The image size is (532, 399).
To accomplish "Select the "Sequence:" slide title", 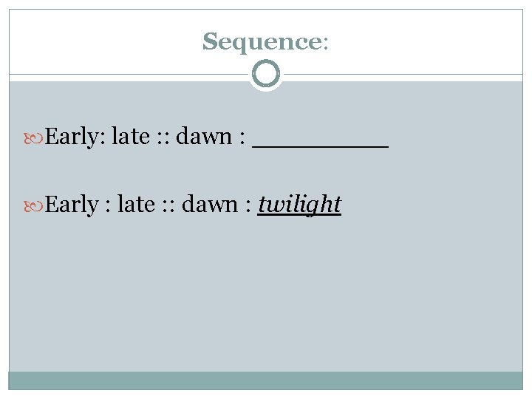I will coord(265,41).
